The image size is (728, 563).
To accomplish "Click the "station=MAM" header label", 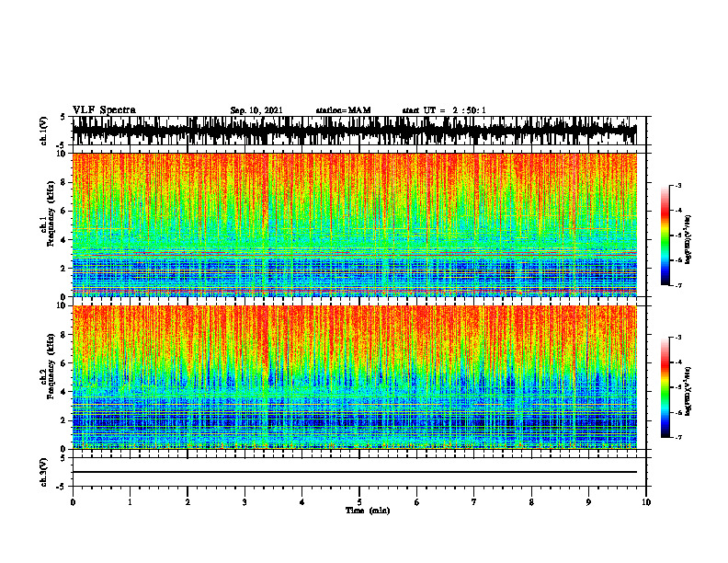I will click(x=343, y=110).
